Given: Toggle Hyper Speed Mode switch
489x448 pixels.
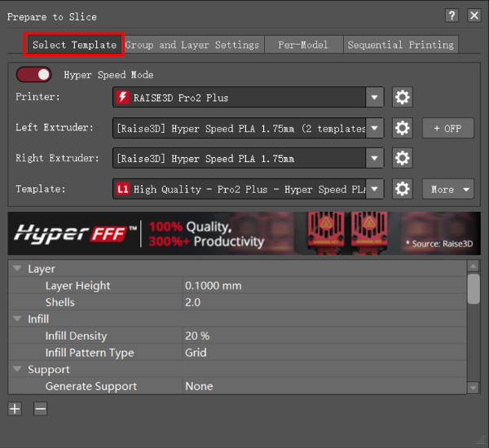Looking at the screenshot, I should tap(34, 75).
